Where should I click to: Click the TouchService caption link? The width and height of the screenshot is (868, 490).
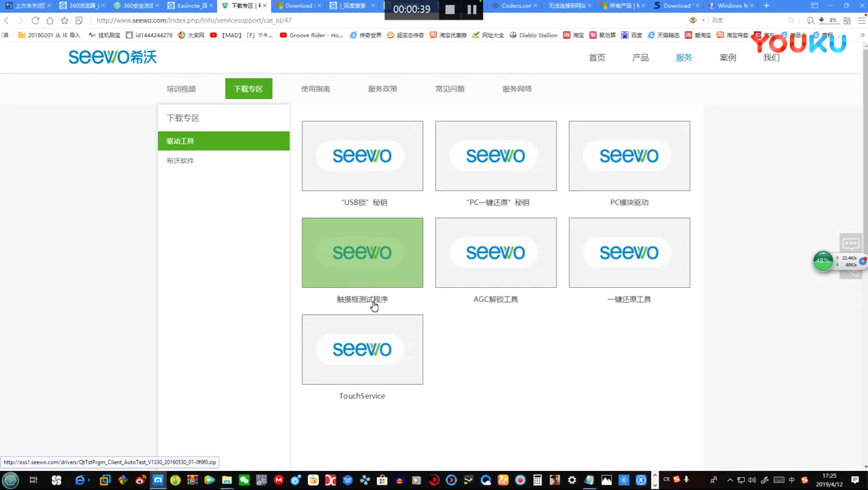pos(362,396)
